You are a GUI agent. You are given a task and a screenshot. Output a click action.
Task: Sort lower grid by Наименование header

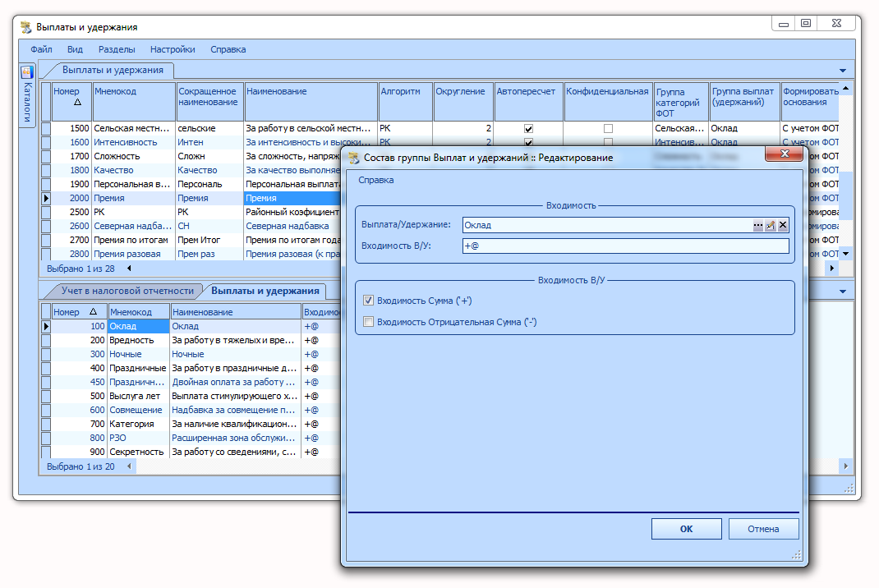pos(236,312)
